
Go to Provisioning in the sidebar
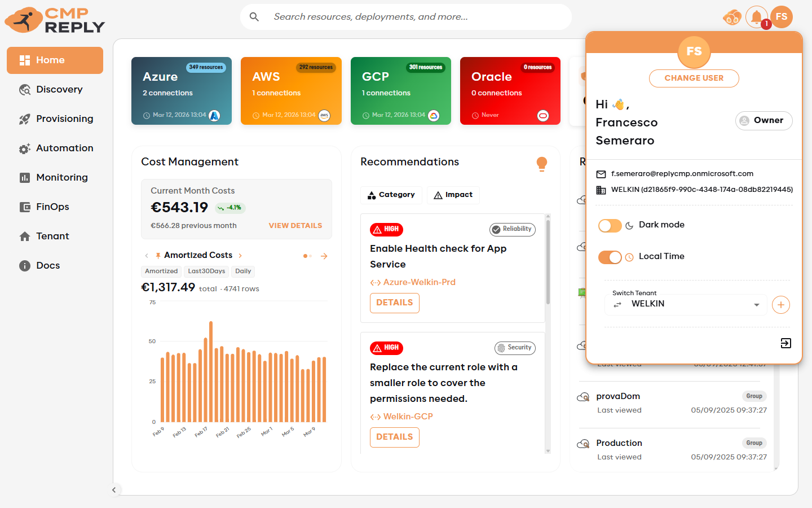pyautogui.click(x=64, y=119)
